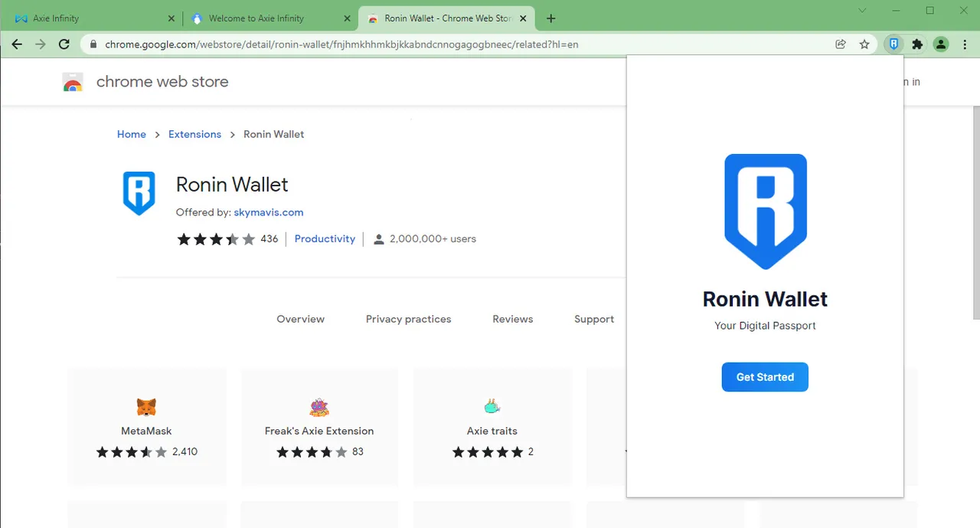980x528 pixels.
Task: Switch to the Overview section tab
Action: (301, 320)
